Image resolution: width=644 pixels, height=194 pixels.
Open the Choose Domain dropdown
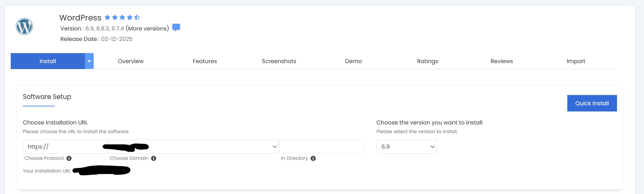(193, 147)
